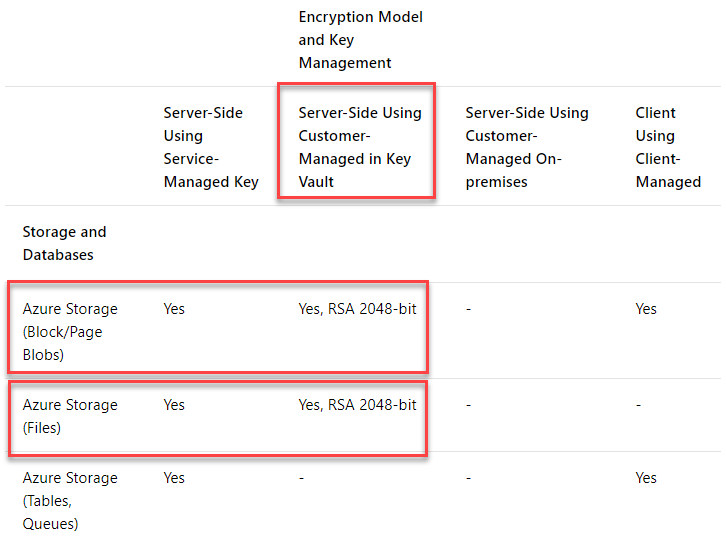The height and width of the screenshot is (543, 726).
Task: Click Service-Managed Key 'Yes' in Files row
Action: pos(174,405)
